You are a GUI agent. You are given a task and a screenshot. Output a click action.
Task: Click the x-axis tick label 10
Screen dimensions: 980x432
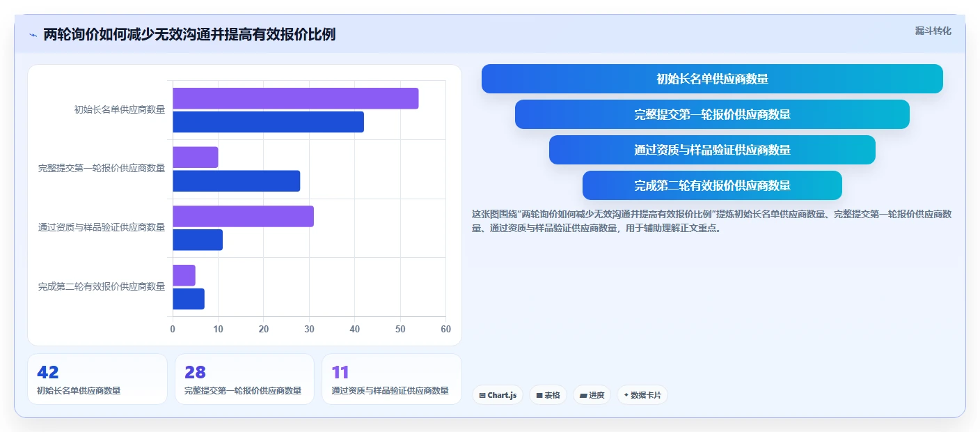(218, 329)
